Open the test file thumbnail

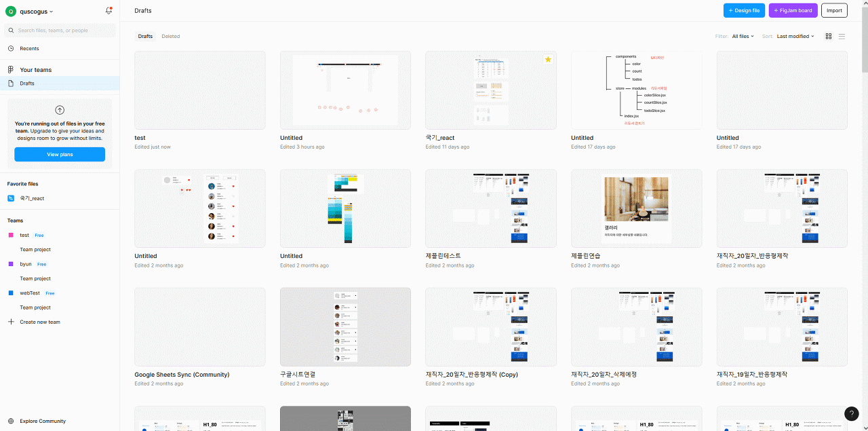pos(200,90)
